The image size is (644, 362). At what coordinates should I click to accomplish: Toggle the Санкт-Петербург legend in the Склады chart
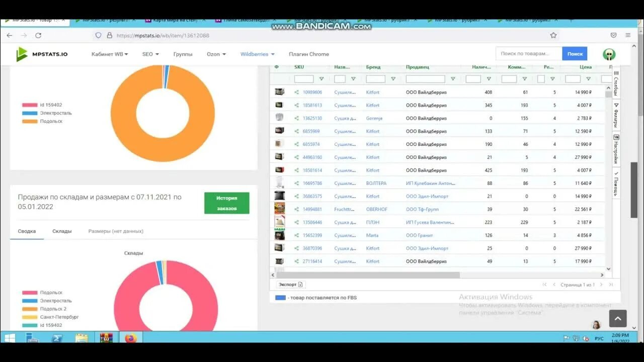[50, 317]
